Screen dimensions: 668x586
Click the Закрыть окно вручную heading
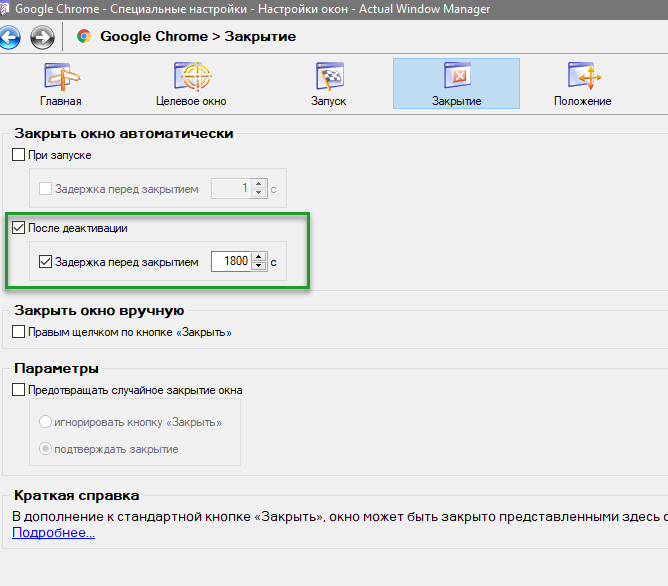(x=99, y=310)
